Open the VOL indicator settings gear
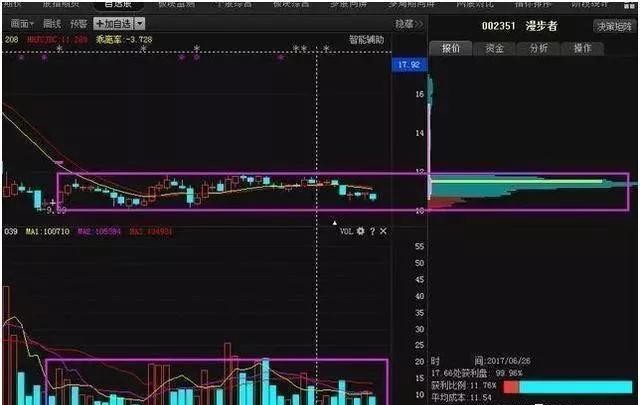640x405 pixels. (360, 231)
